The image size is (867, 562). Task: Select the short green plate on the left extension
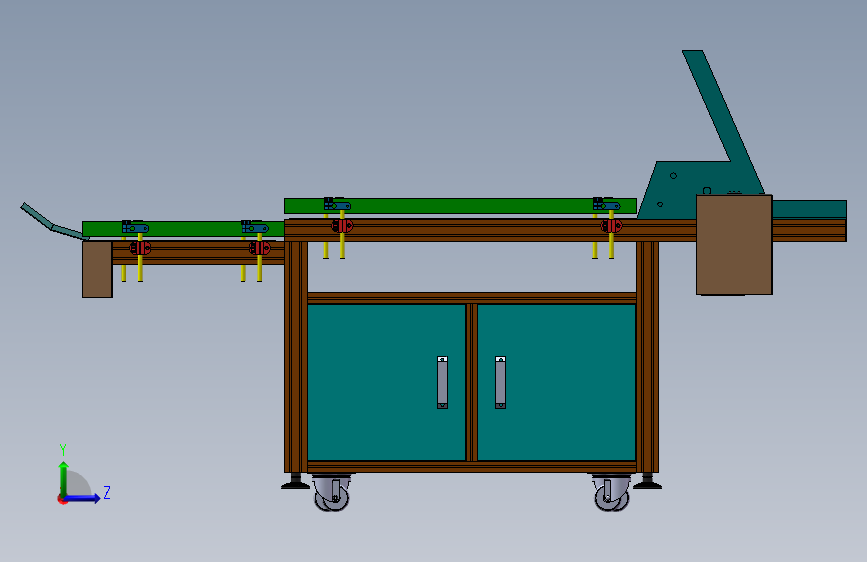pos(183,228)
